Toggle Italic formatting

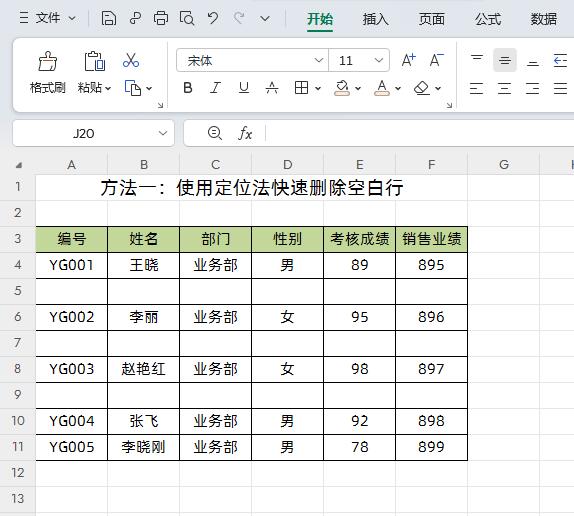pos(215,88)
